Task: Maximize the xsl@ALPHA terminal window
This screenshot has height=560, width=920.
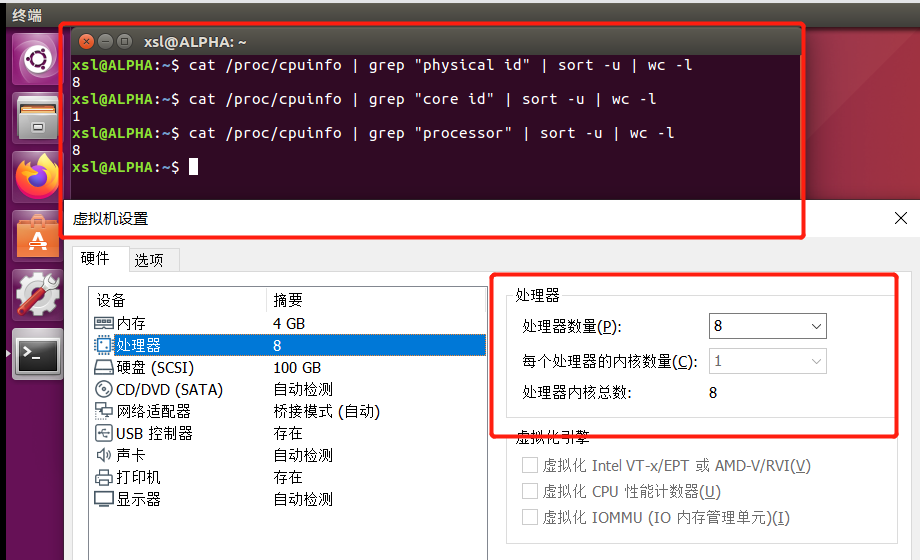Action: click(124, 41)
